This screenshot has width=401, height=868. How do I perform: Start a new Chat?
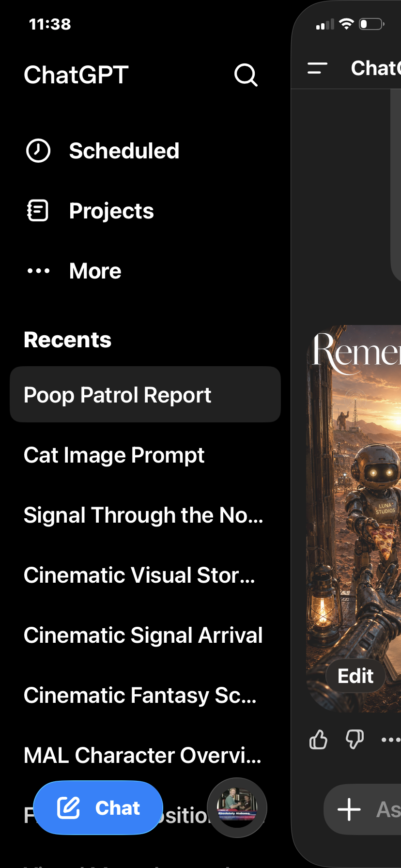pyautogui.click(x=98, y=807)
